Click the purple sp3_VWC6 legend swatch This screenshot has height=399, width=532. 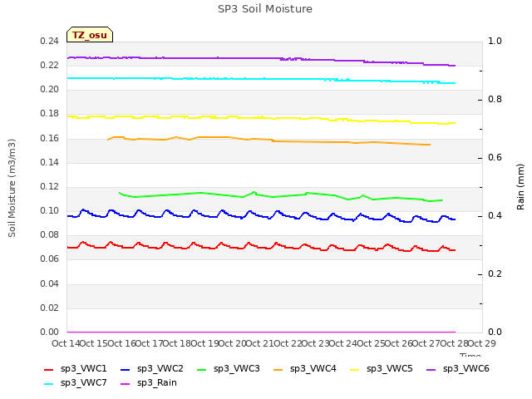pos(431,369)
